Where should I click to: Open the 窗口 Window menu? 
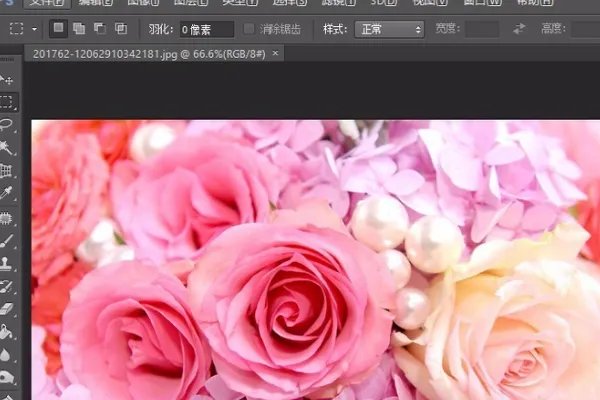482,3
